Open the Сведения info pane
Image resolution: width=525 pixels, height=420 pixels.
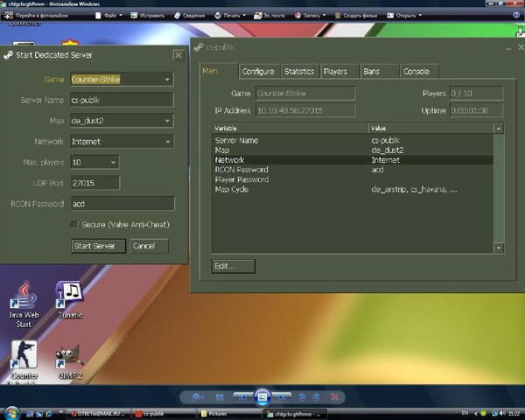[x=189, y=16]
